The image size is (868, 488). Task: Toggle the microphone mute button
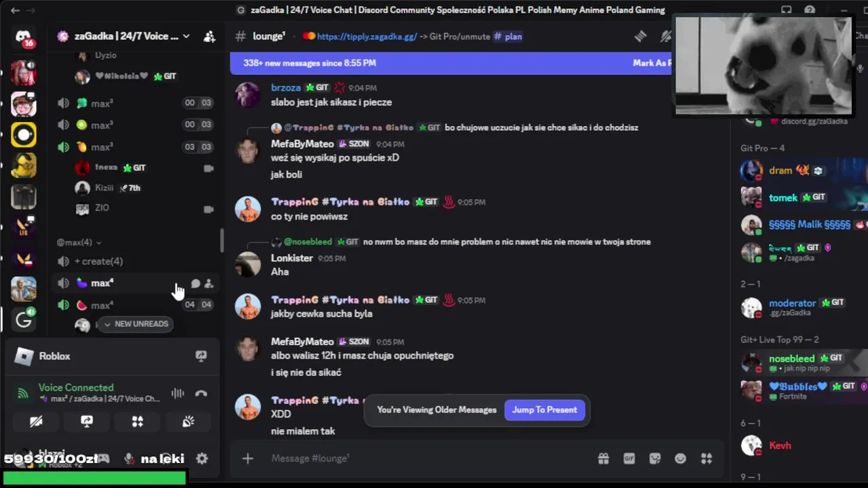tap(129, 459)
